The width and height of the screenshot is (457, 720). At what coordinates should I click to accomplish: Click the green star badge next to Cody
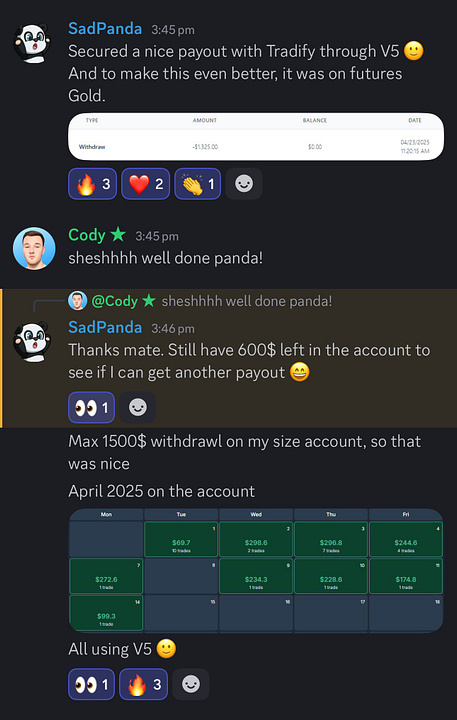pos(118,235)
